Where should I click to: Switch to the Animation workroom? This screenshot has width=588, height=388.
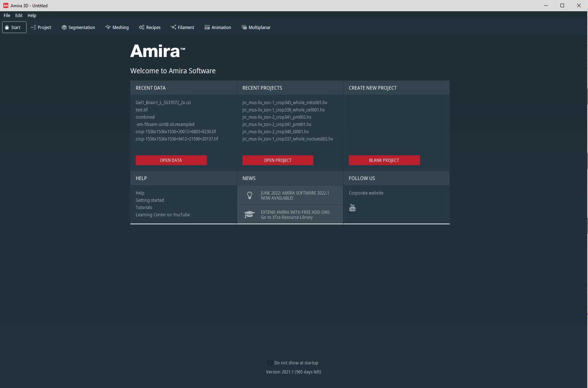coord(218,27)
